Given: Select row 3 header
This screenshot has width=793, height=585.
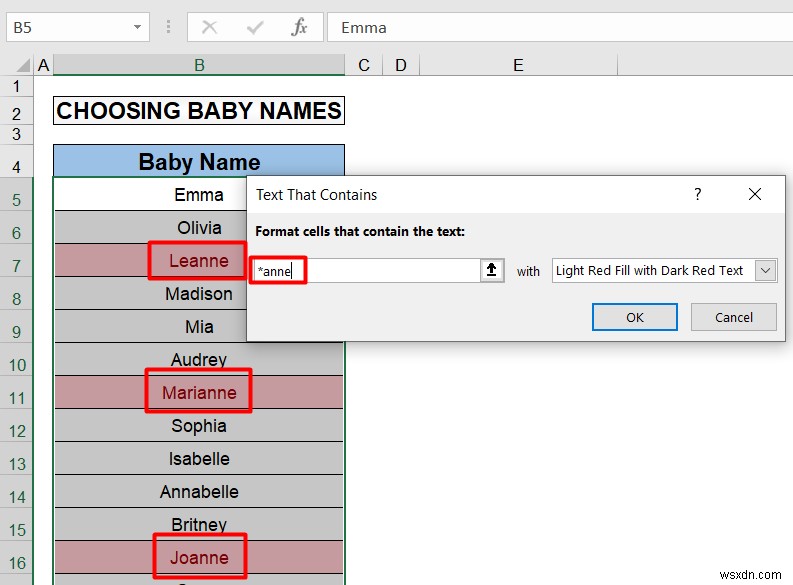Looking at the screenshot, I should point(17,134).
